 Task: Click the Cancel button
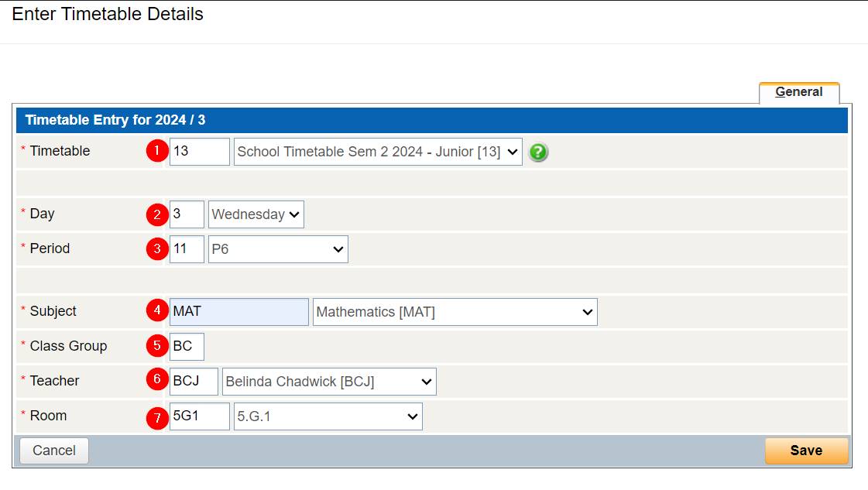[x=54, y=451]
